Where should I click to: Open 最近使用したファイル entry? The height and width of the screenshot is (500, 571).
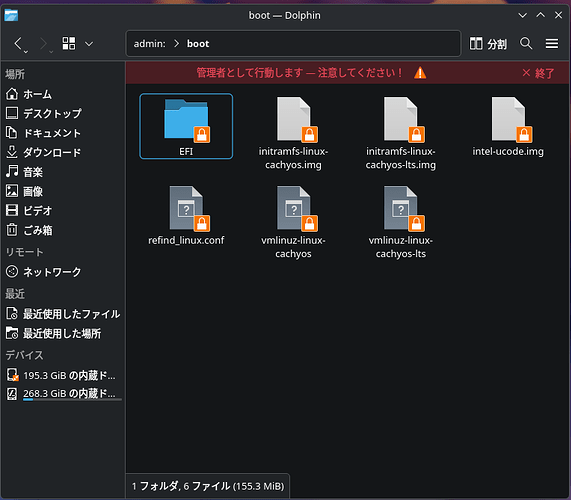tap(63, 314)
